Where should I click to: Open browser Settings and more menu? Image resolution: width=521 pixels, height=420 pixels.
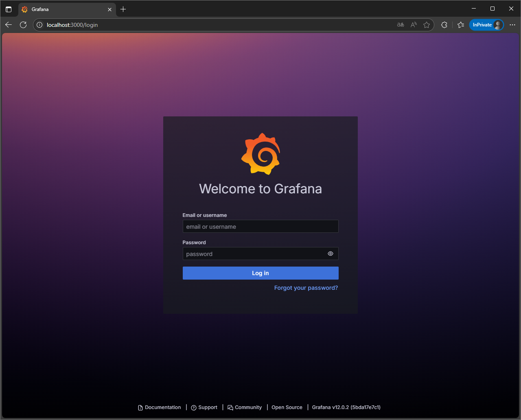click(x=512, y=25)
